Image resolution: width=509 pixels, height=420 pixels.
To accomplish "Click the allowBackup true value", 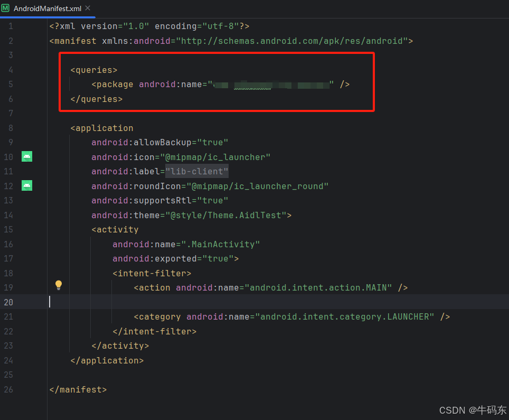I will [213, 142].
